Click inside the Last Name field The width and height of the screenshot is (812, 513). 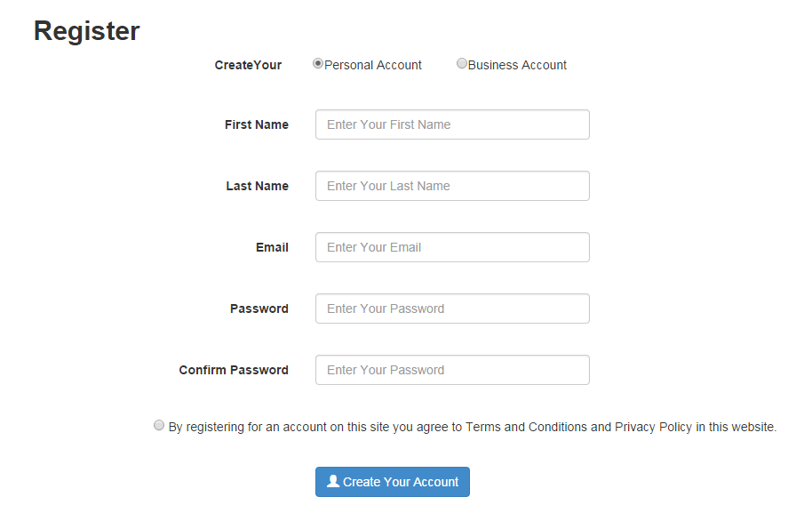pos(452,186)
